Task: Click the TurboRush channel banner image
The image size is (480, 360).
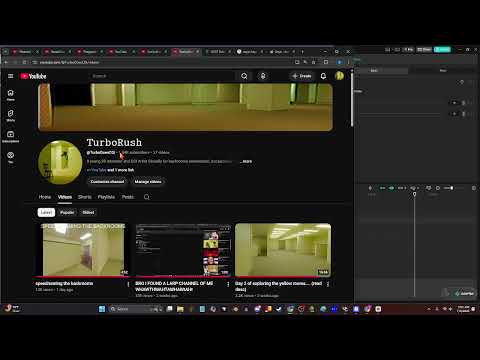Action: point(185,107)
